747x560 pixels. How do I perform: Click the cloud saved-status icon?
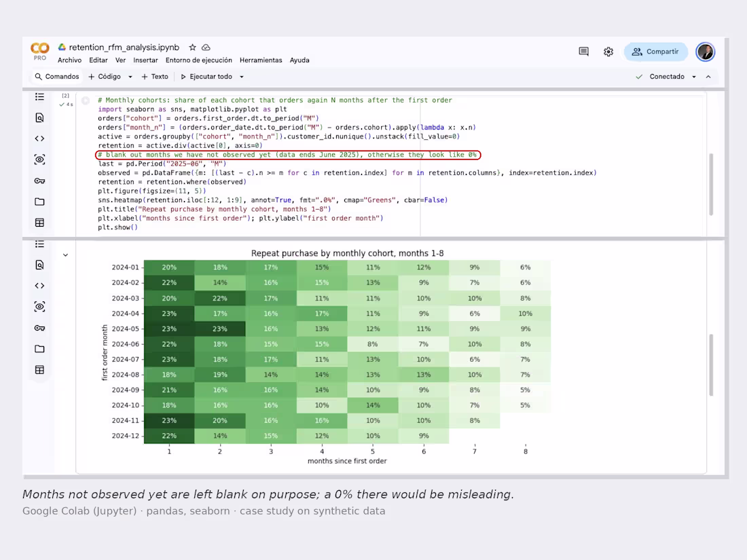206,47
